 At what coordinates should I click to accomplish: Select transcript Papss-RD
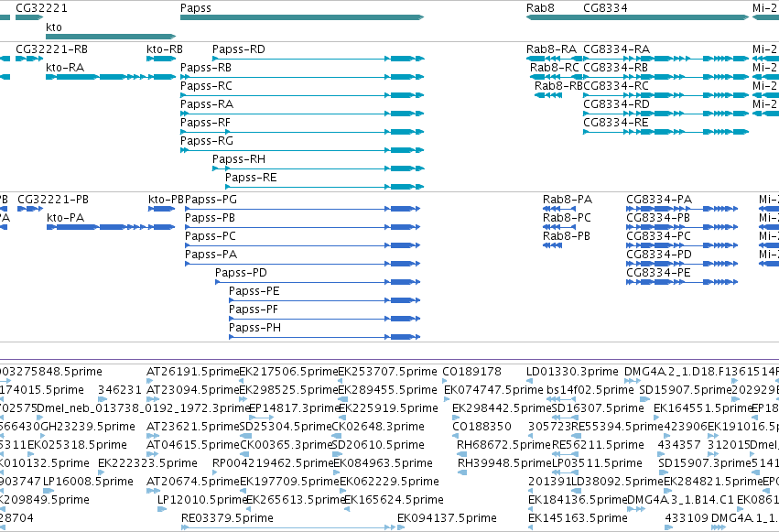tap(239, 49)
